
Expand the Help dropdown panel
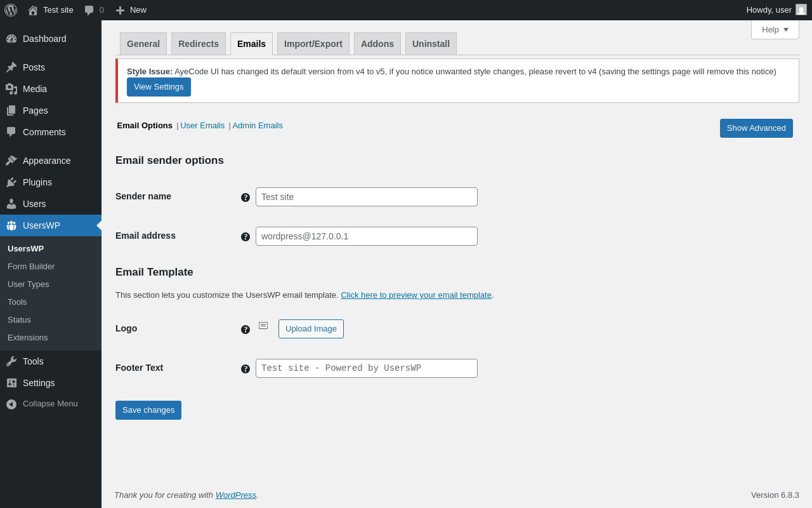[775, 29]
